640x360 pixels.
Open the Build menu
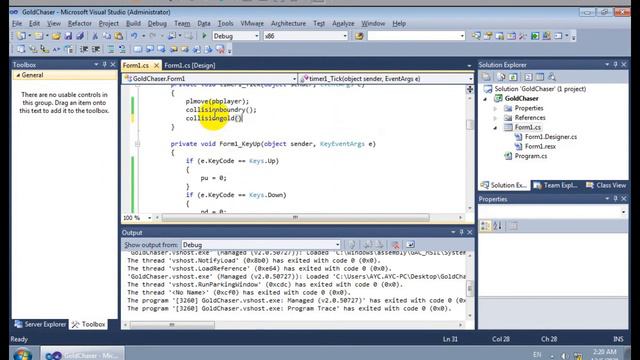point(133,24)
